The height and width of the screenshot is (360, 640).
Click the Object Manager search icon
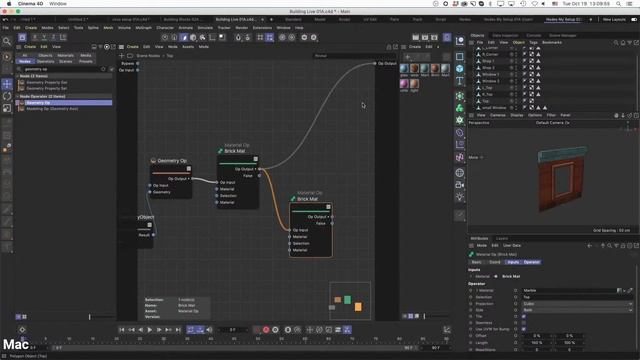pos(616,42)
